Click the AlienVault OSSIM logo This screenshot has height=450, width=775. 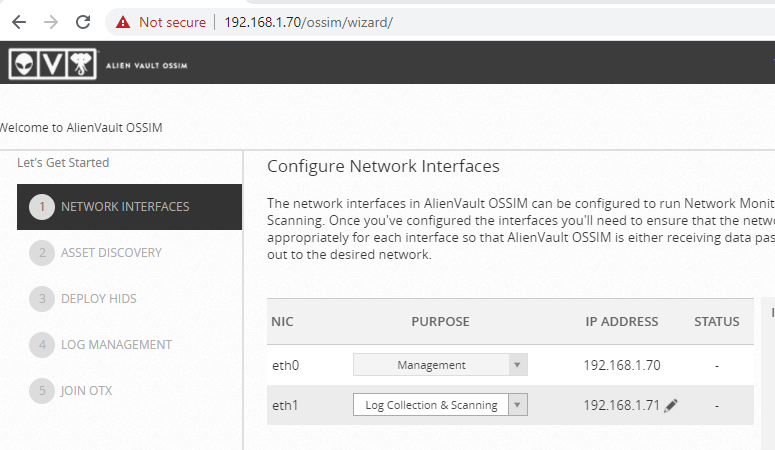pyautogui.click(x=52, y=64)
